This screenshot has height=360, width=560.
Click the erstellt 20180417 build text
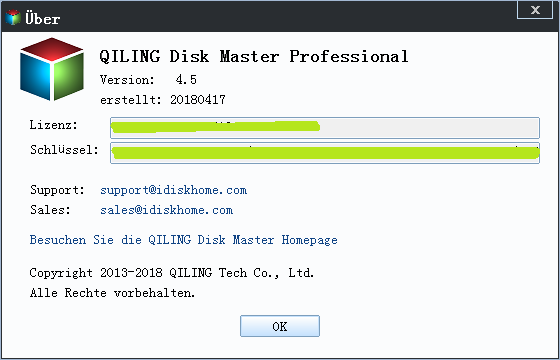(x=163, y=100)
